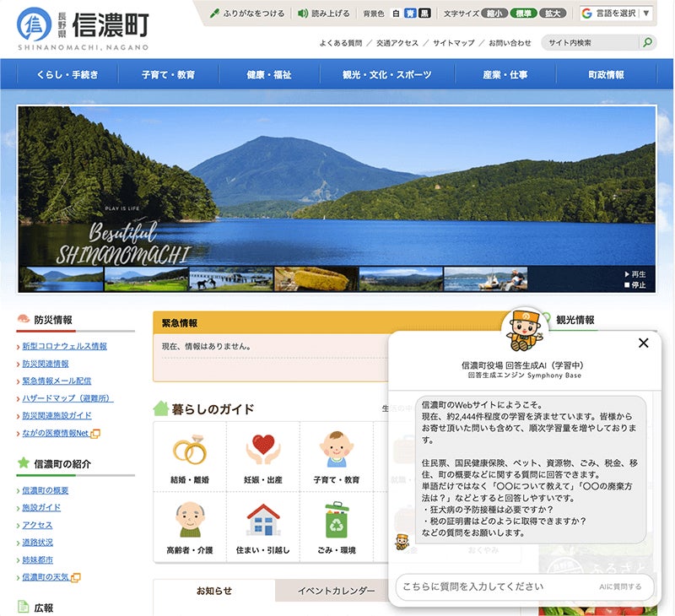Image resolution: width=675 pixels, height=616 pixels.
Task: Select the first lake slideshow thumbnail
Action: pyautogui.click(x=61, y=279)
